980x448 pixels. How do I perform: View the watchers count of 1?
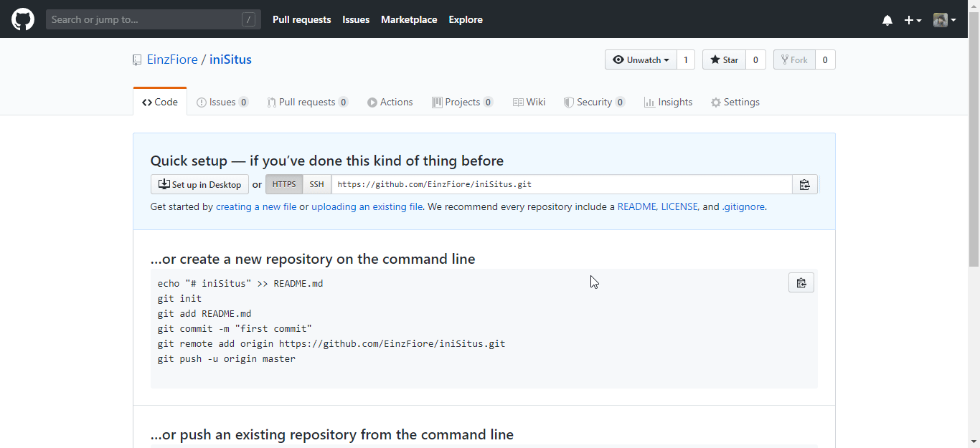click(x=686, y=59)
